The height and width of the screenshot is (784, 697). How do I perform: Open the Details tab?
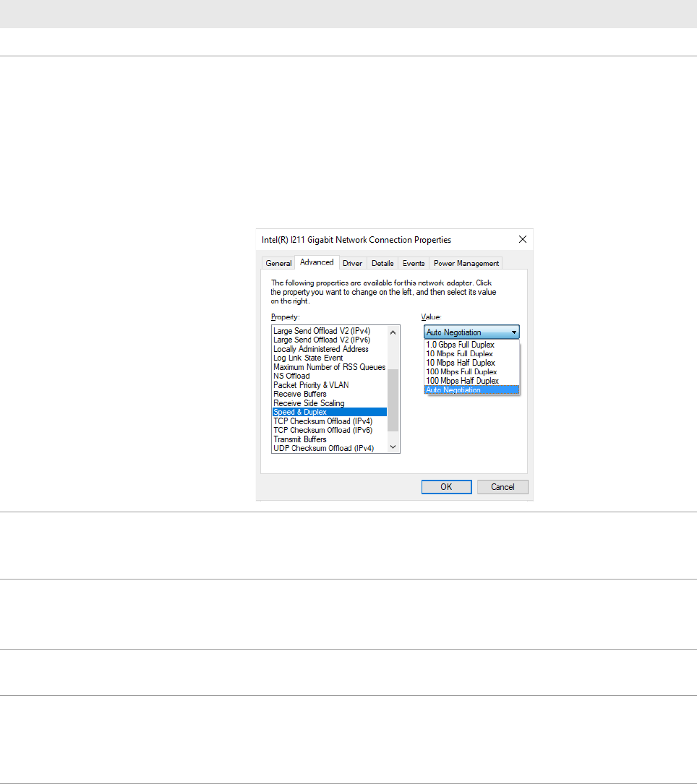tap(382, 263)
